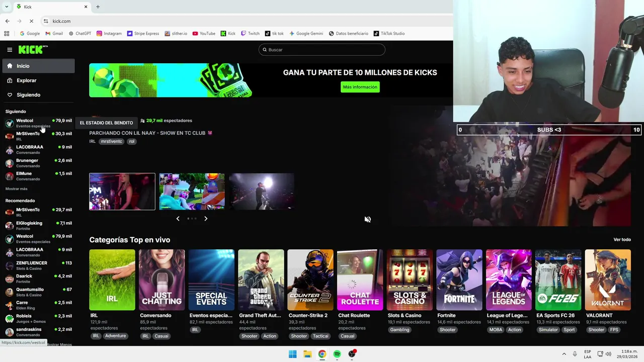This screenshot has width=644, height=362.
Task: Open followed channel LACOBRAAA Conversando
Action: [38, 150]
